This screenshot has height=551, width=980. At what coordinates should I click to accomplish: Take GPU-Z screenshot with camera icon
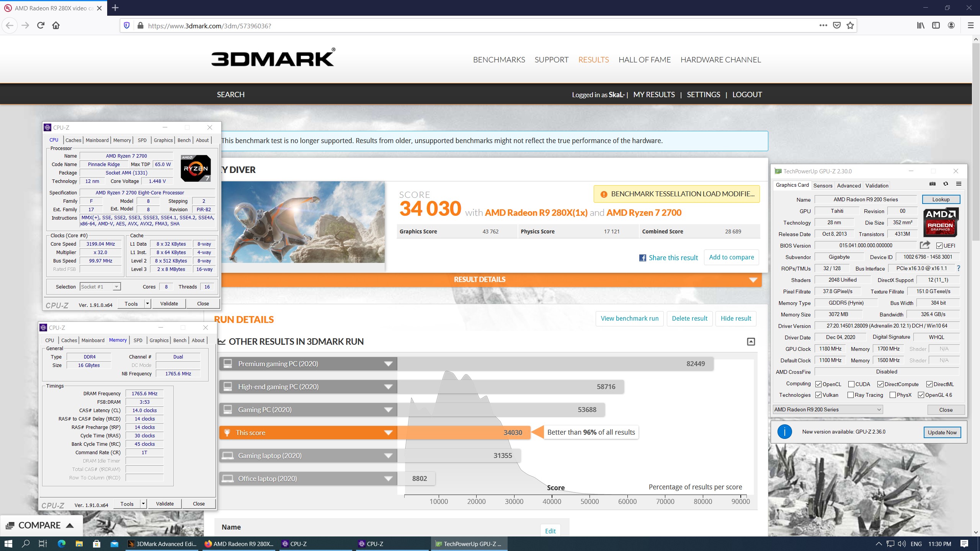tap(933, 184)
